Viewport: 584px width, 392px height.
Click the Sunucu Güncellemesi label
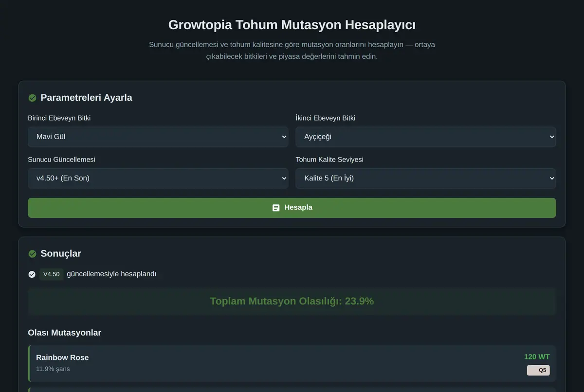pos(61,160)
